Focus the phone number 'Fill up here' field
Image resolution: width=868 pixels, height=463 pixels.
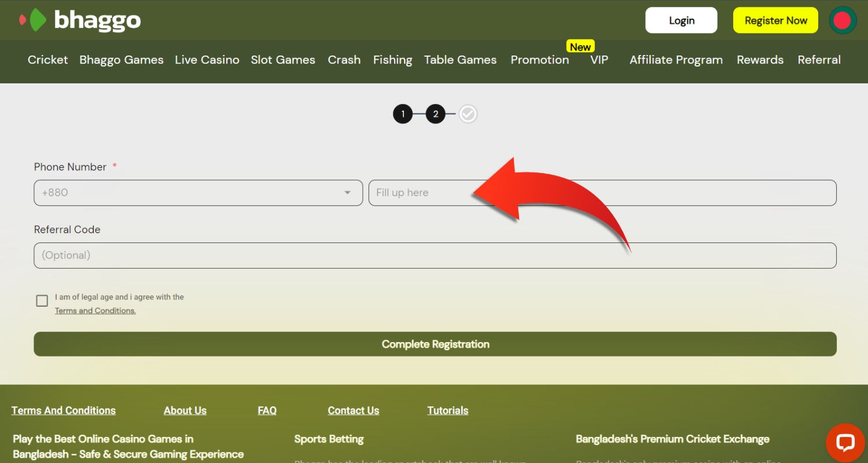point(602,193)
